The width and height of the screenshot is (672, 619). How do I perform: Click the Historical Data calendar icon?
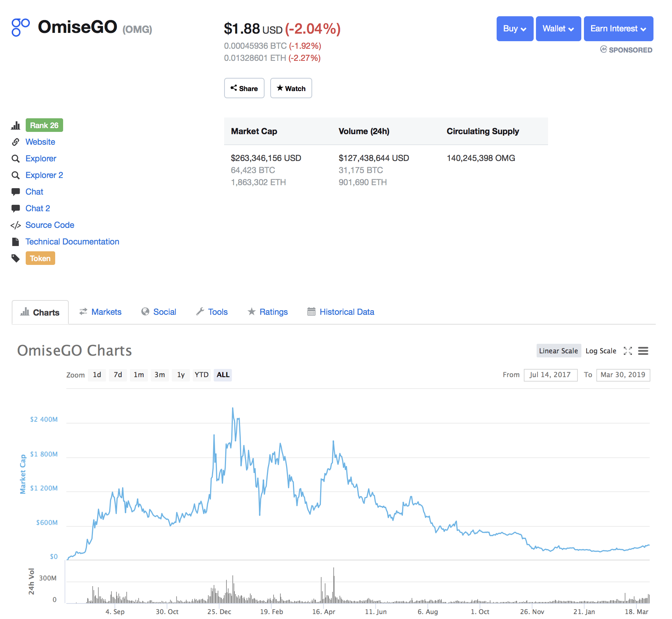tap(311, 311)
